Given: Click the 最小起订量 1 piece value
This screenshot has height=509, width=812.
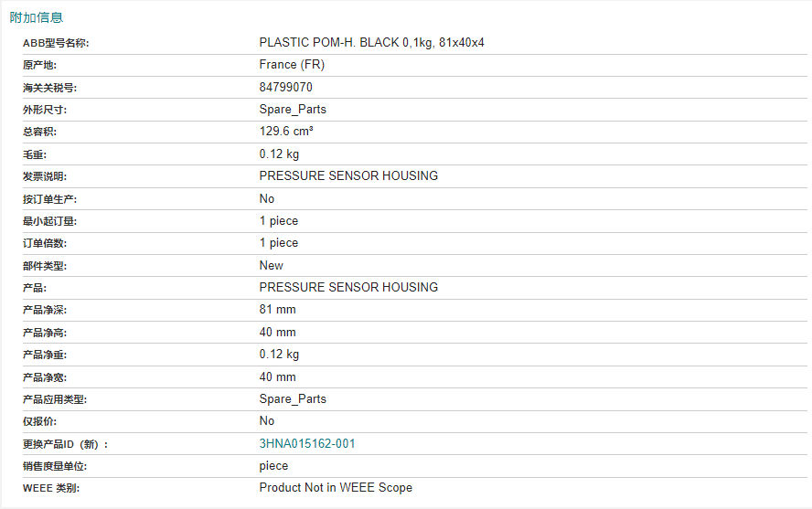Looking at the screenshot, I should tap(279, 221).
